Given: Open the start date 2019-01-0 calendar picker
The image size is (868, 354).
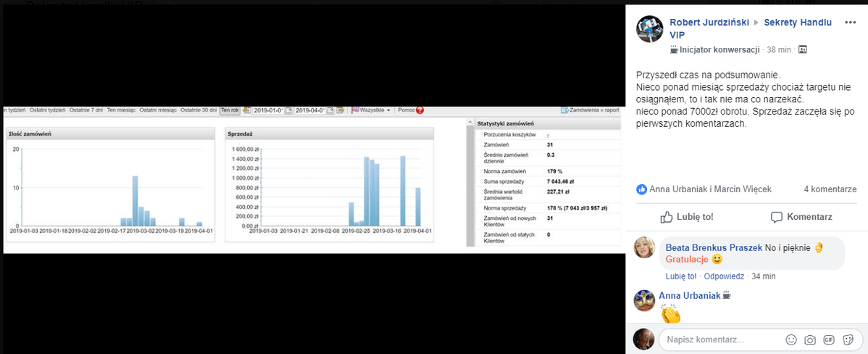Looking at the screenshot, I should [x=288, y=110].
